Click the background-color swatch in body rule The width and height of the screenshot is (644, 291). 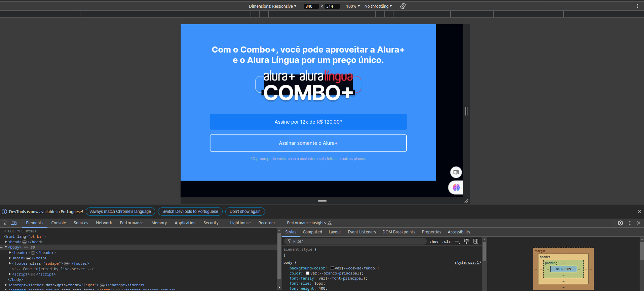coord(332,268)
